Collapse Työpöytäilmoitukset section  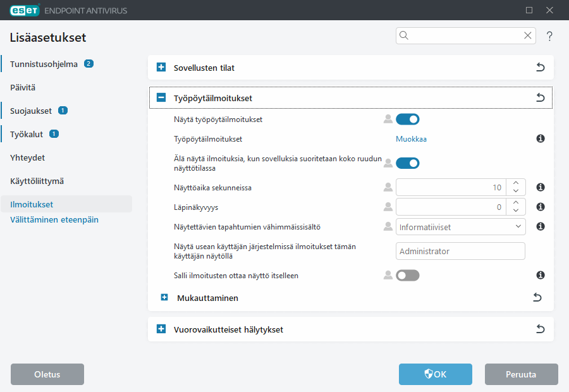point(161,97)
